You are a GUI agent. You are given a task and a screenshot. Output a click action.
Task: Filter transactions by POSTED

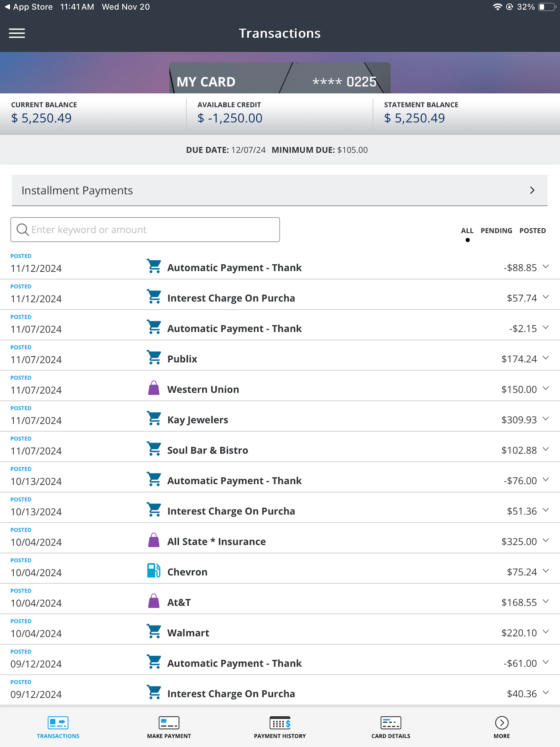(532, 231)
